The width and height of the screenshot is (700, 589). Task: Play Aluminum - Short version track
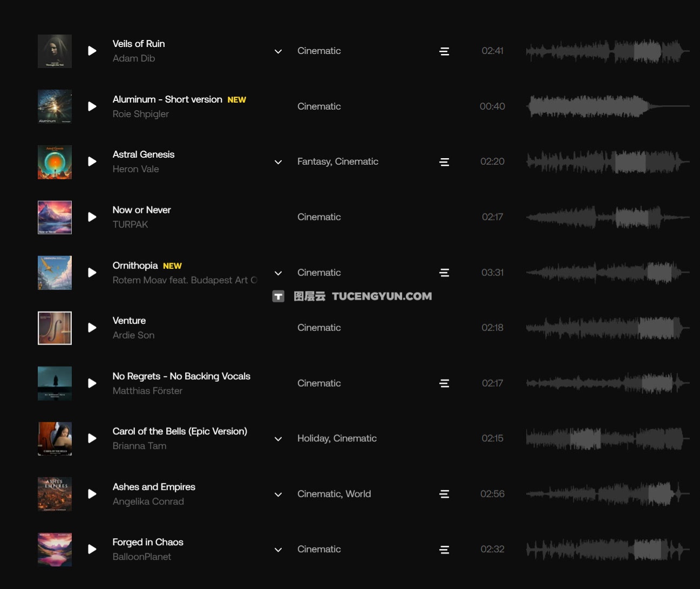click(92, 106)
